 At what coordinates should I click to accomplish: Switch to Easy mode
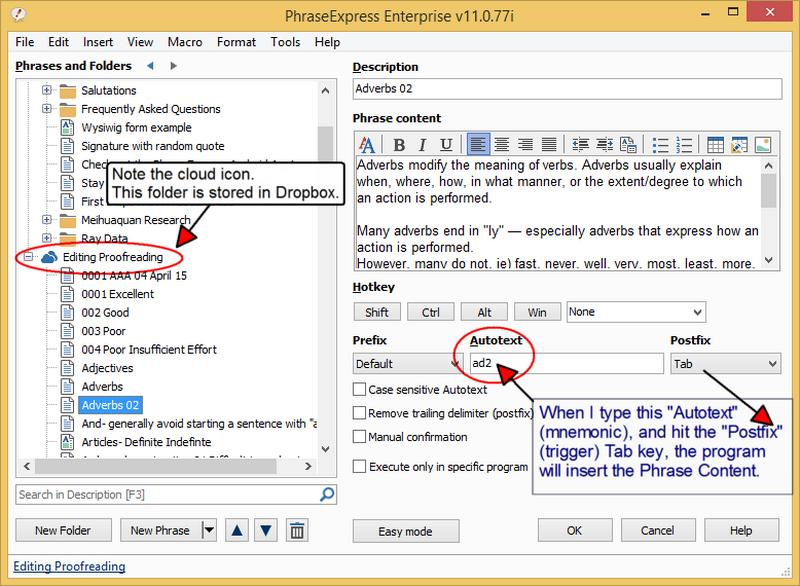point(406,531)
